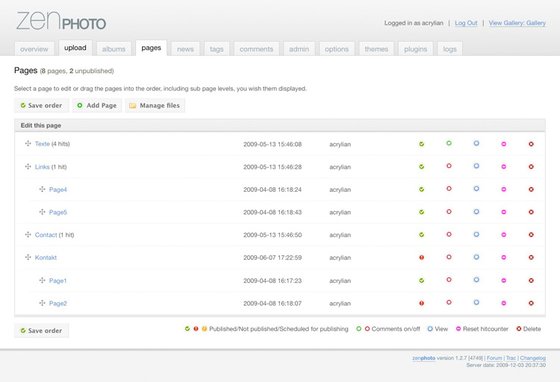Reset hitcounter for Page4
Screen dimensions: 560x382
point(504,189)
